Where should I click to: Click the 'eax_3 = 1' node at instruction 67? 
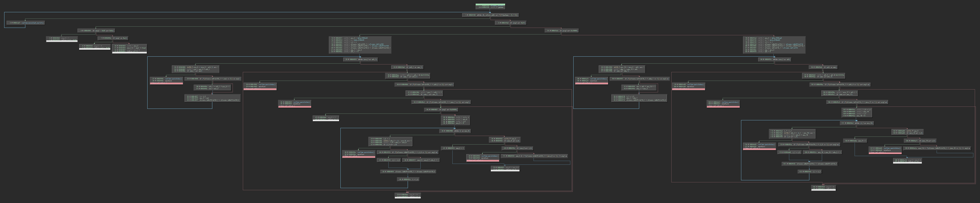[x=453, y=148]
